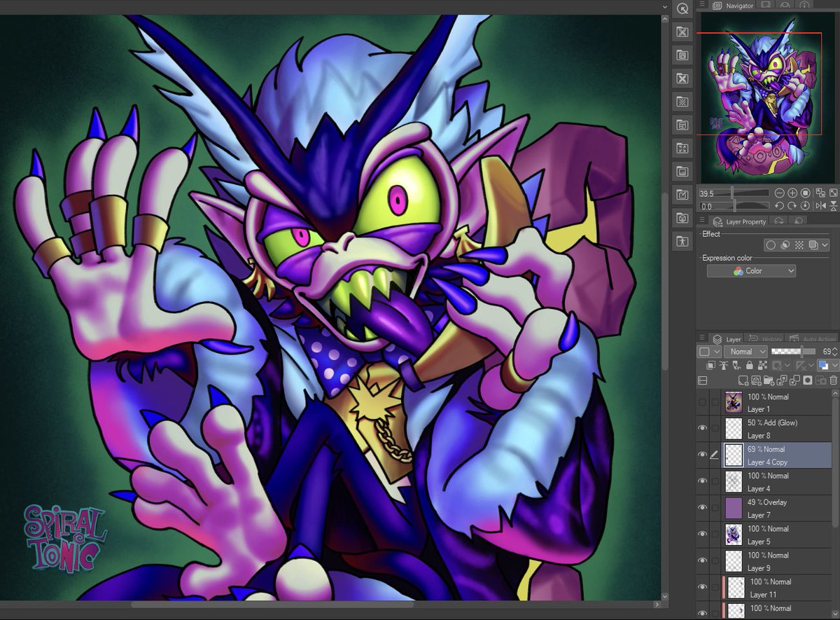Click the Create layer mask icon
Screen dimensions: 840x620
[x=808, y=380]
